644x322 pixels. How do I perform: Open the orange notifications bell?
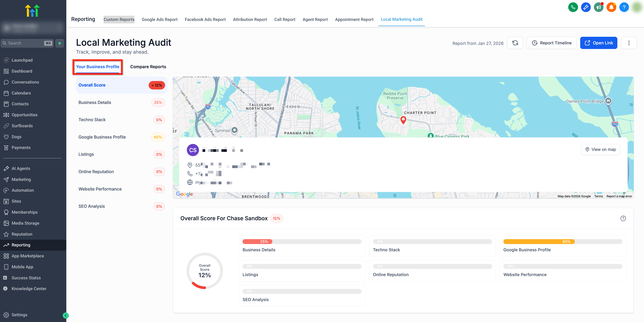pos(611,7)
